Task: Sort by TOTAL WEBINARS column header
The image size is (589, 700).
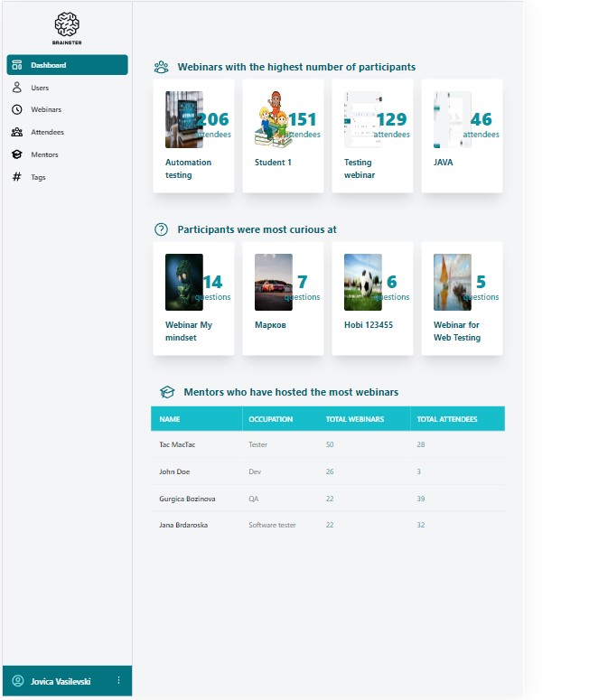Action: point(355,419)
